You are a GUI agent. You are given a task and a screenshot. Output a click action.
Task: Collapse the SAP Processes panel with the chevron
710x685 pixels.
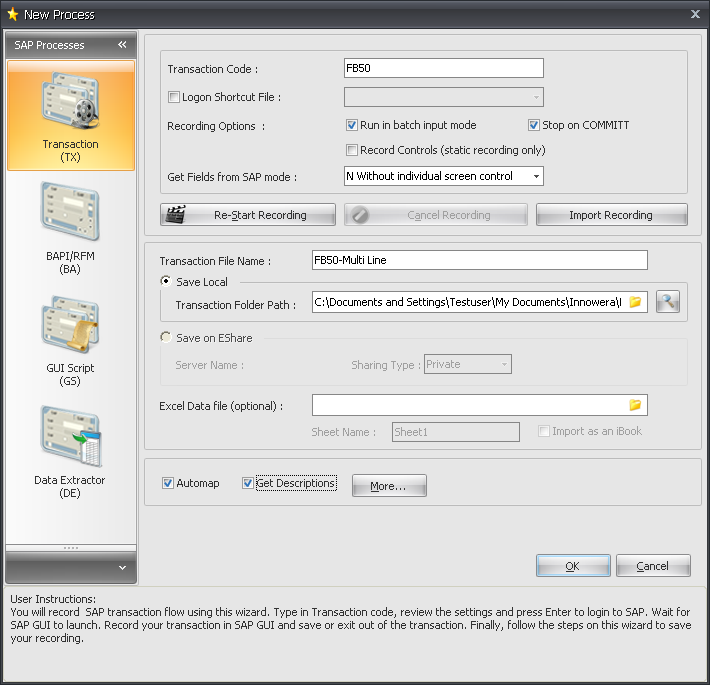(x=122, y=45)
